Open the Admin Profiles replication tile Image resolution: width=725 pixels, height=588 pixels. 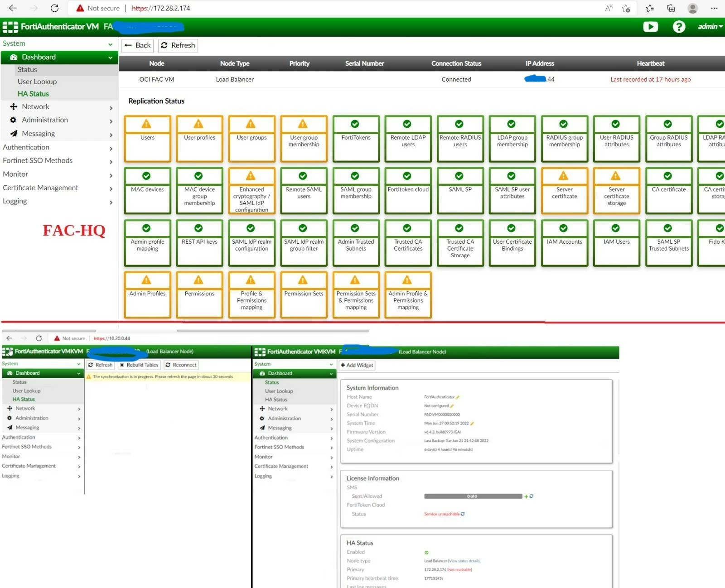tap(147, 295)
